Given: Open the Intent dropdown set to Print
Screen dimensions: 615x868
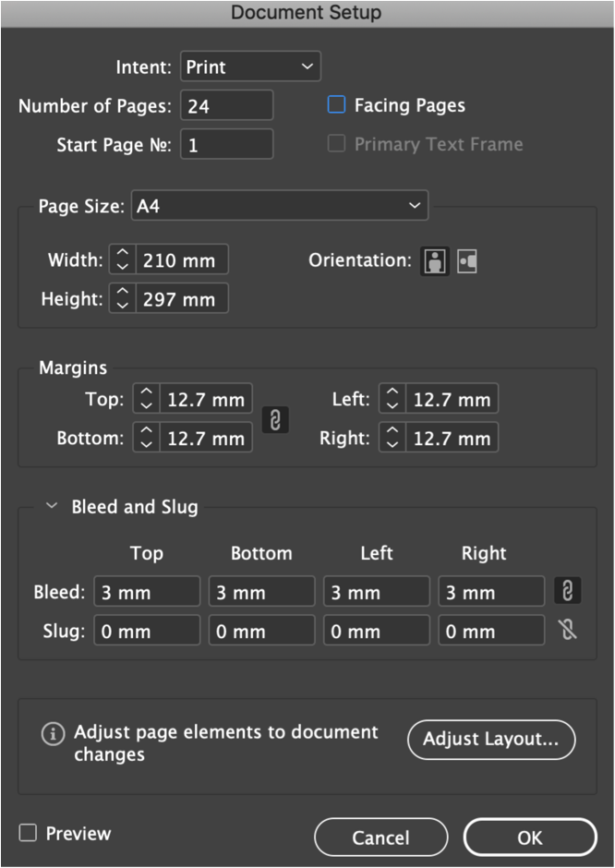Looking at the screenshot, I should click(x=251, y=66).
